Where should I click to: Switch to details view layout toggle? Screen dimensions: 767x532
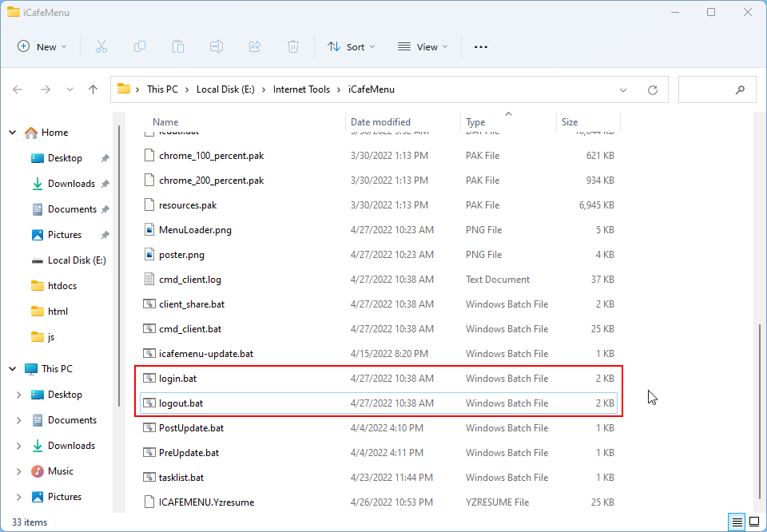(x=736, y=522)
